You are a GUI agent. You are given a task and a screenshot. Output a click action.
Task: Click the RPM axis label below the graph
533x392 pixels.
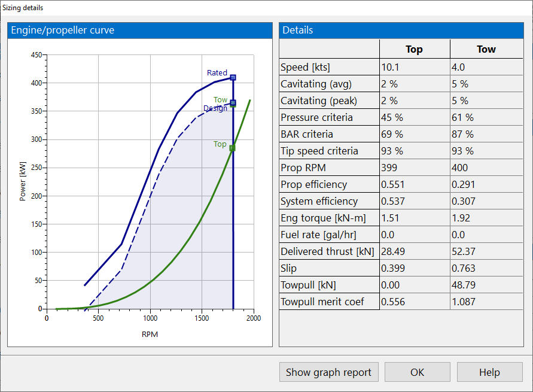click(150, 334)
